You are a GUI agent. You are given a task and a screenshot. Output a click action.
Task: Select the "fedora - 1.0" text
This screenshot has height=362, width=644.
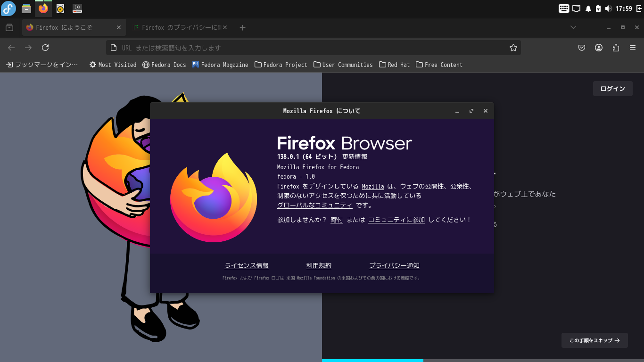click(x=296, y=177)
